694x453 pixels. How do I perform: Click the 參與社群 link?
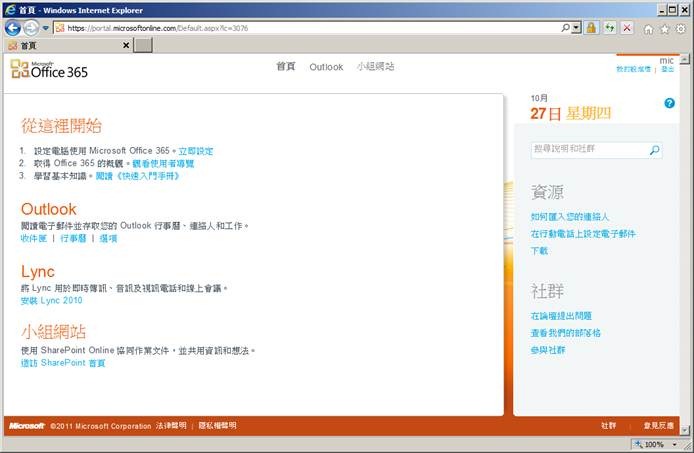click(x=548, y=350)
